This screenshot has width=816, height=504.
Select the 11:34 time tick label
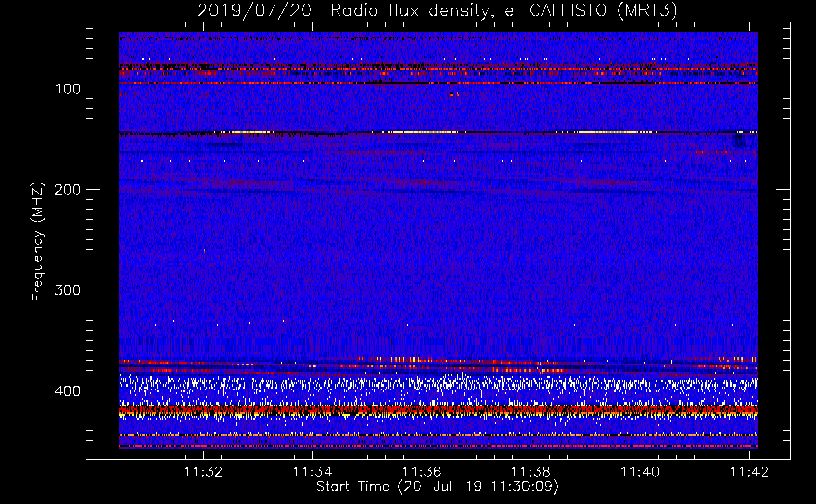tap(313, 472)
